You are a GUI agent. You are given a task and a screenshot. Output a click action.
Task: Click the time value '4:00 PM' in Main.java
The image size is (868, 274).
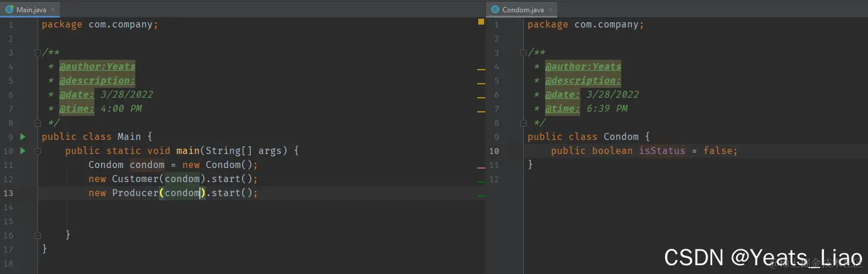[x=121, y=108]
